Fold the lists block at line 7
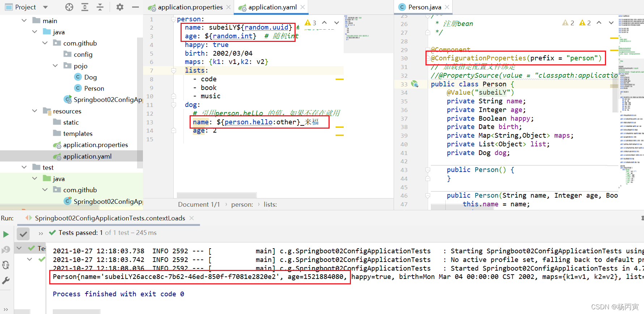Viewport: 644px width, 314px height. pyautogui.click(x=174, y=70)
